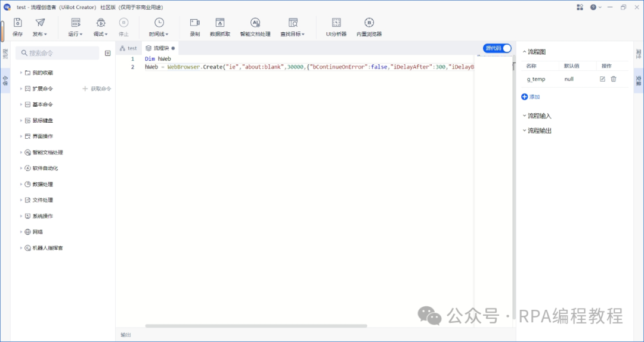Viewport: 644px width, 342px height.
Task: Expand 基本命令 category
Action: coord(21,104)
